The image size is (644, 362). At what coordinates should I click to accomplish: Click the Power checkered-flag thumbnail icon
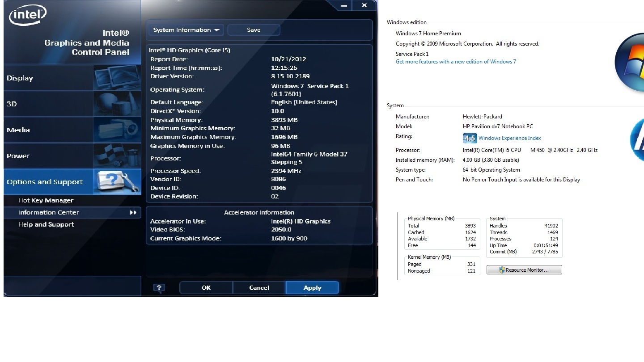point(117,156)
